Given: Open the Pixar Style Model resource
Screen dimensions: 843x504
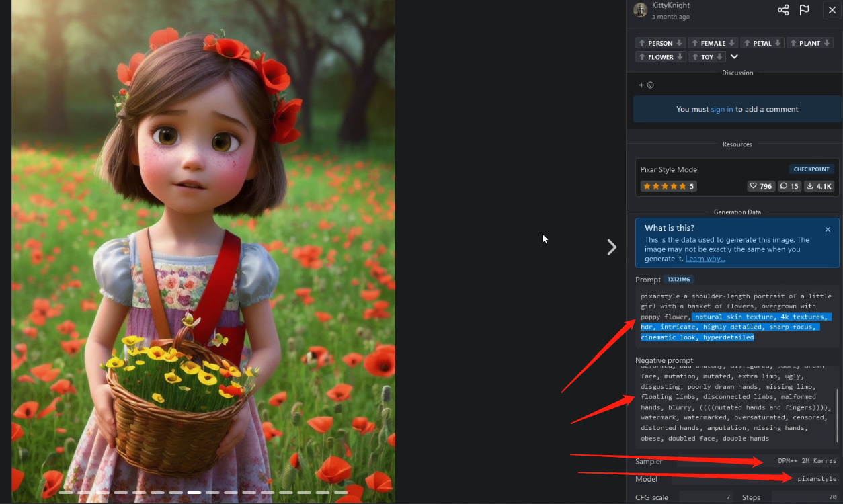Looking at the screenshot, I should pyautogui.click(x=670, y=169).
